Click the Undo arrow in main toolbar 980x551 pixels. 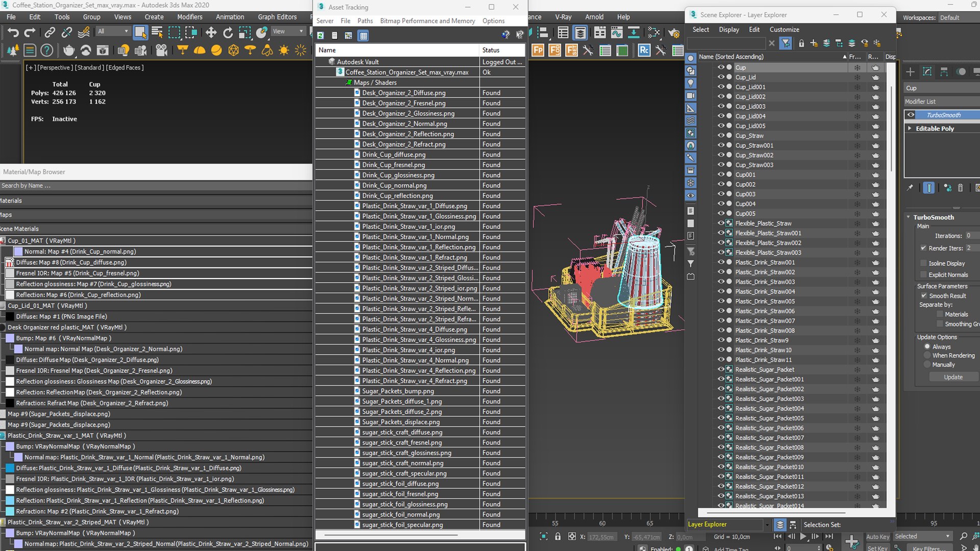pyautogui.click(x=13, y=33)
